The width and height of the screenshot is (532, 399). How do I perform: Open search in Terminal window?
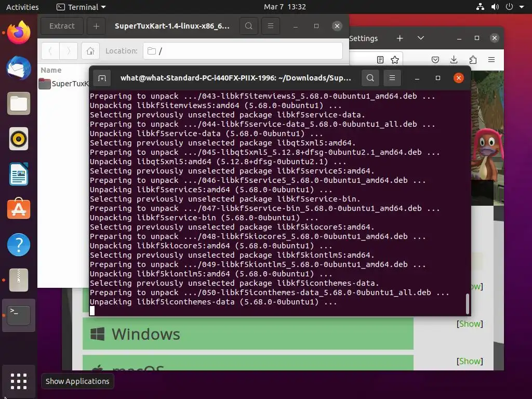coord(370,78)
